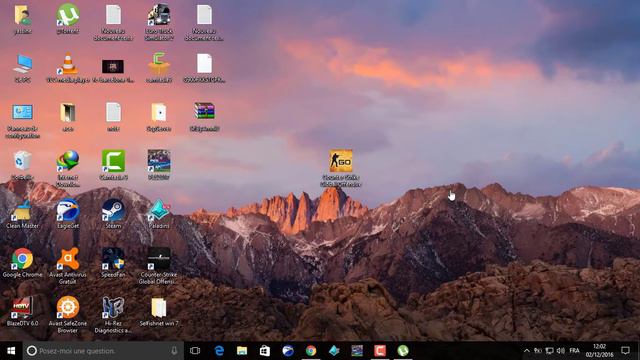Select the black Barcelona video thumbnail file
Image resolution: width=640 pixels, height=360 pixels.
point(113,66)
